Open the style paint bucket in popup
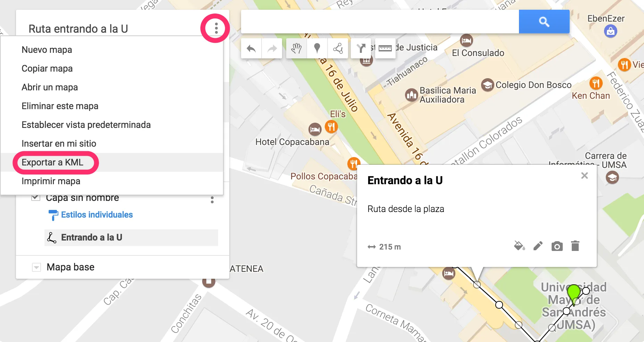Viewport: 644px width, 342px height. tap(519, 246)
